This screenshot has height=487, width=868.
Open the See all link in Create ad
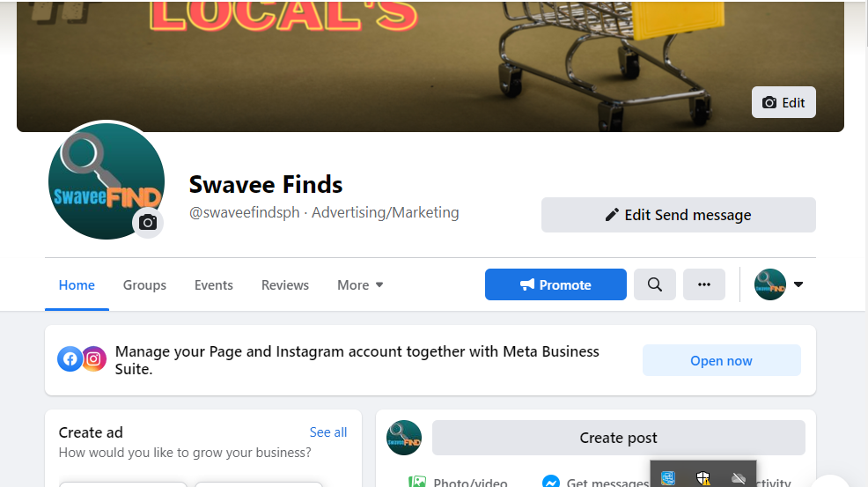[328, 432]
